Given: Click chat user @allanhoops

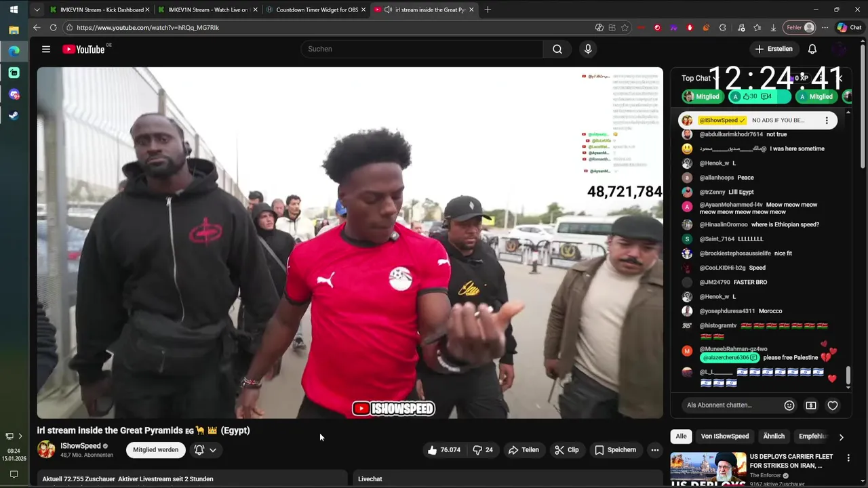Looking at the screenshot, I should [717, 178].
